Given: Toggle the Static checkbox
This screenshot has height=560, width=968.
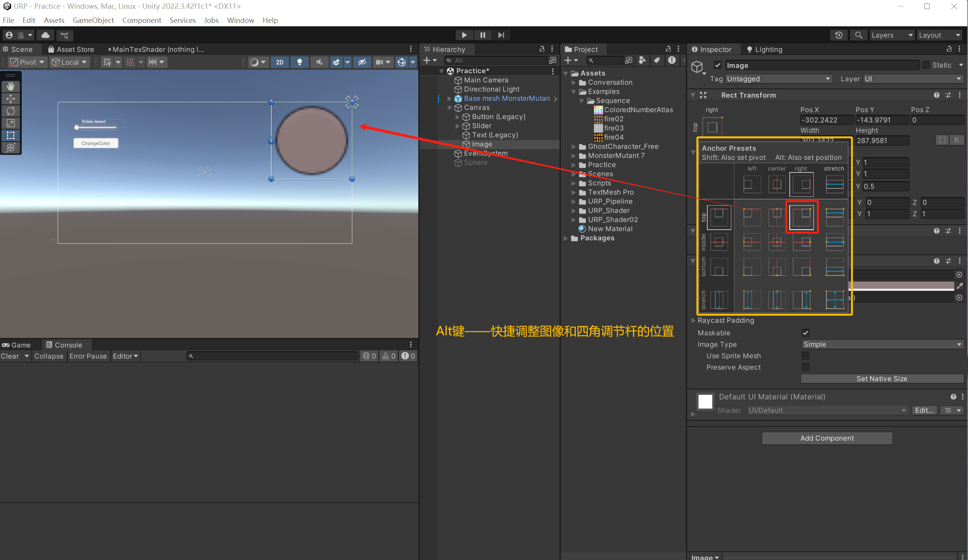Looking at the screenshot, I should [x=926, y=65].
